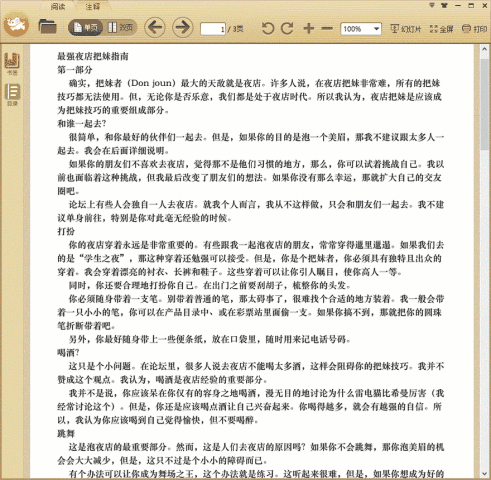
Task: Open the bookmarks sidebar panel
Action: 12,63
